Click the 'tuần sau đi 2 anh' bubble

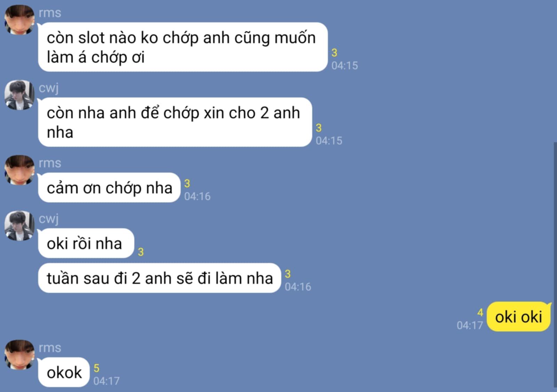(x=159, y=278)
